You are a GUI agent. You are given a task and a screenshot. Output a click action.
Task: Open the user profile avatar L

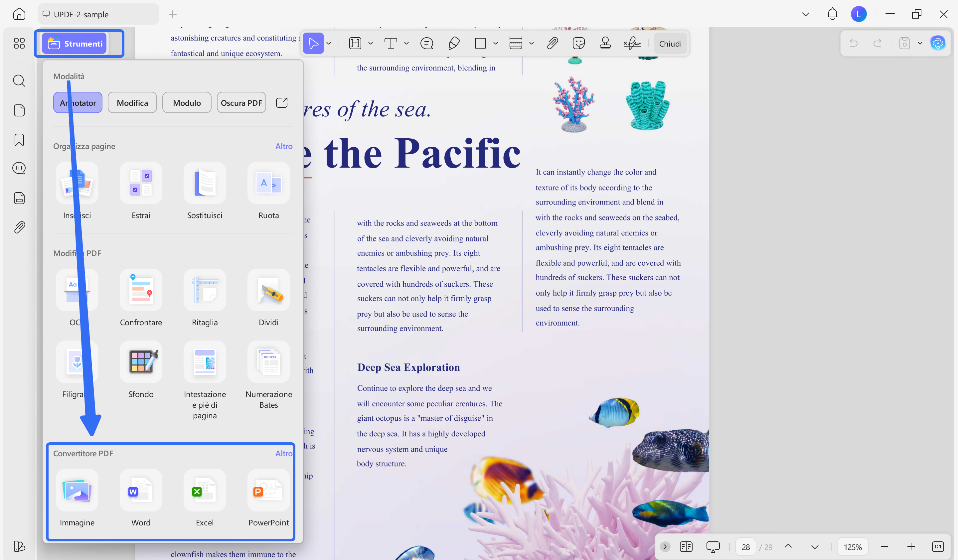859,14
